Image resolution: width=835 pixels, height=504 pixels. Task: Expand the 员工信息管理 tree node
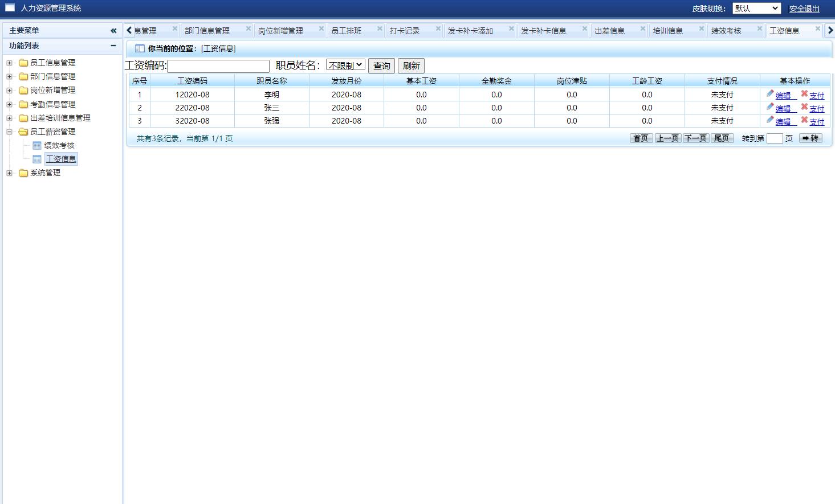[x=9, y=63]
